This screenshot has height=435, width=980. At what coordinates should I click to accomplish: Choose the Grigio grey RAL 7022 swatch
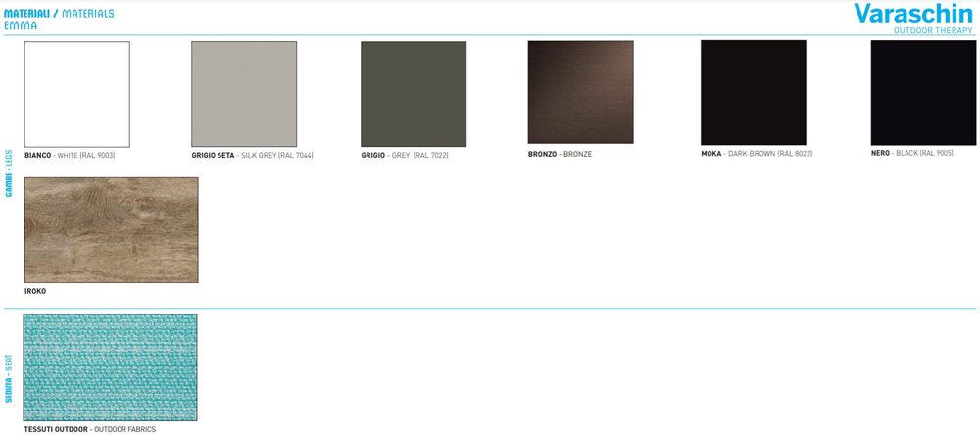click(414, 94)
